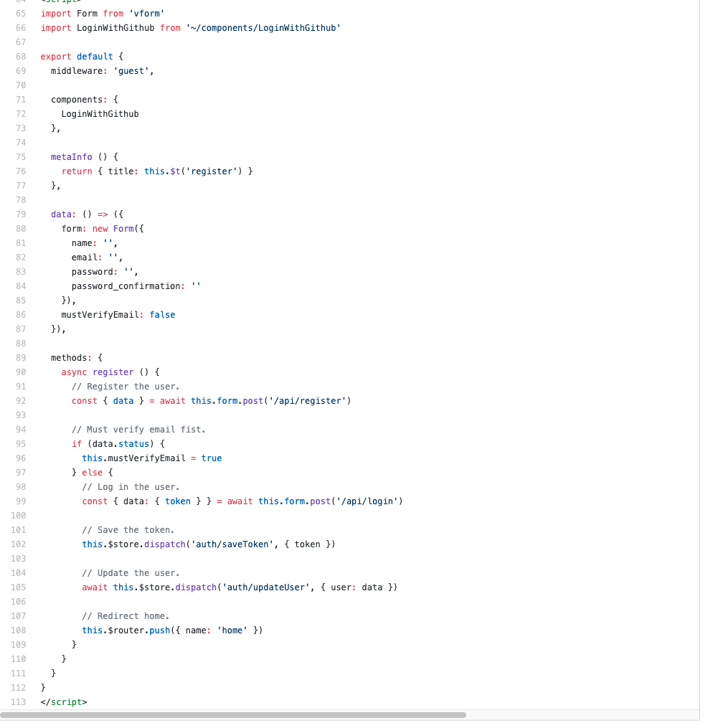Click line number 92 in the gutter
This screenshot has width=708, height=728.
[20, 400]
